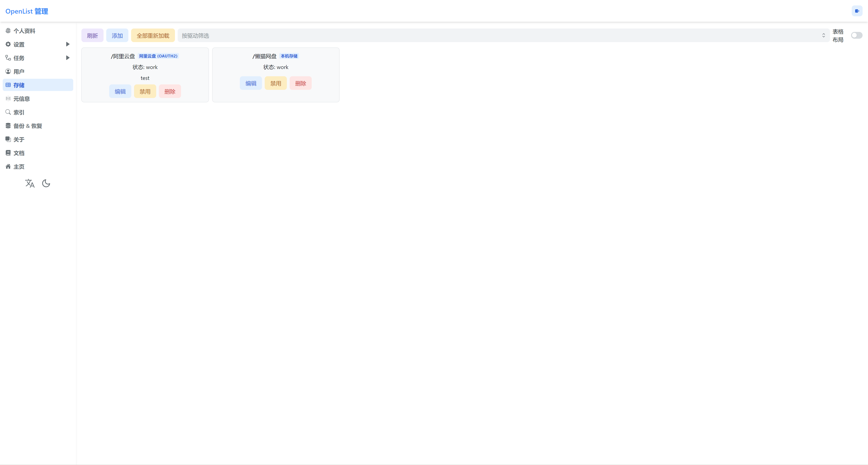Image resolution: width=868 pixels, height=465 pixels.
Task: Click the 设置 gear icon
Action: [8, 44]
